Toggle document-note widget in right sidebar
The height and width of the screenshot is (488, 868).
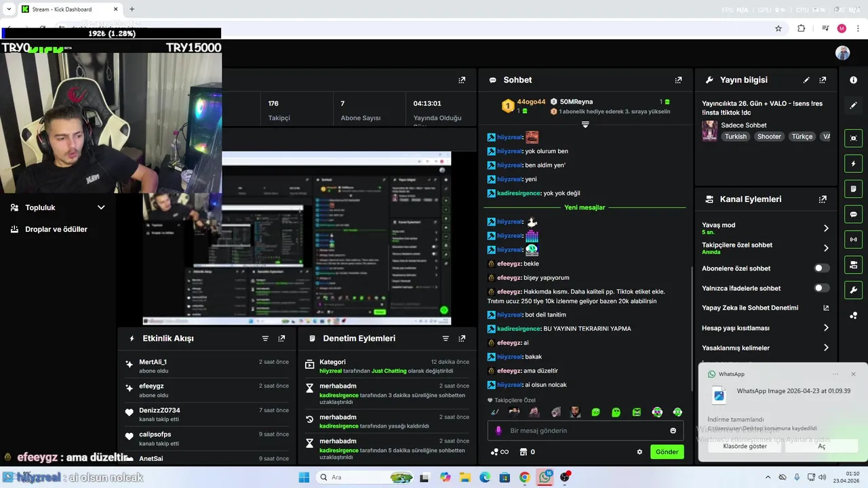tap(854, 188)
